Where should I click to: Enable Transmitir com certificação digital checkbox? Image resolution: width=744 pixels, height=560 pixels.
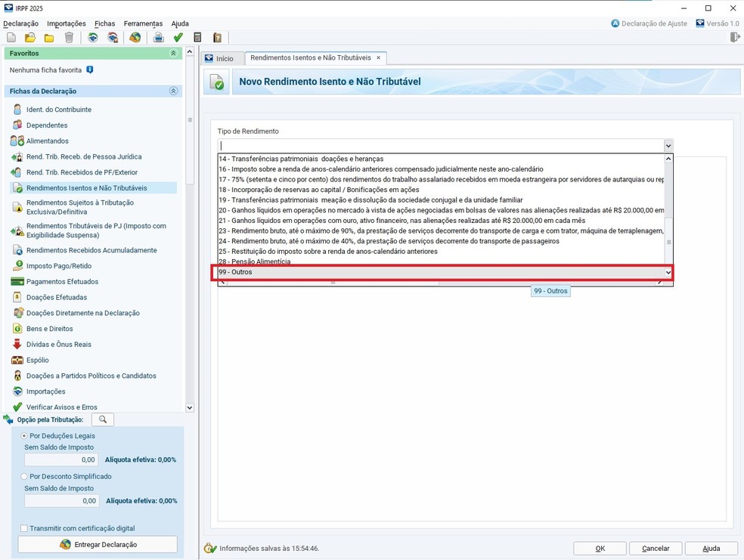click(24, 528)
